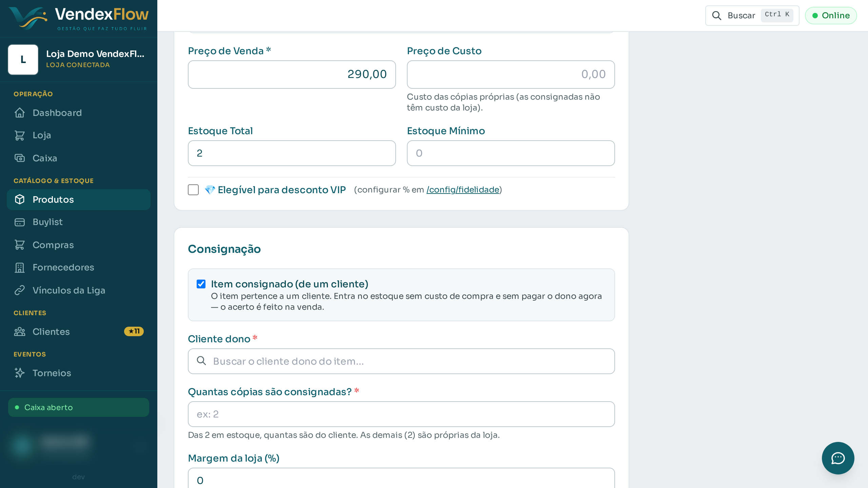
Task: Click the magnifier icon in Buscar
Action: coord(716,16)
